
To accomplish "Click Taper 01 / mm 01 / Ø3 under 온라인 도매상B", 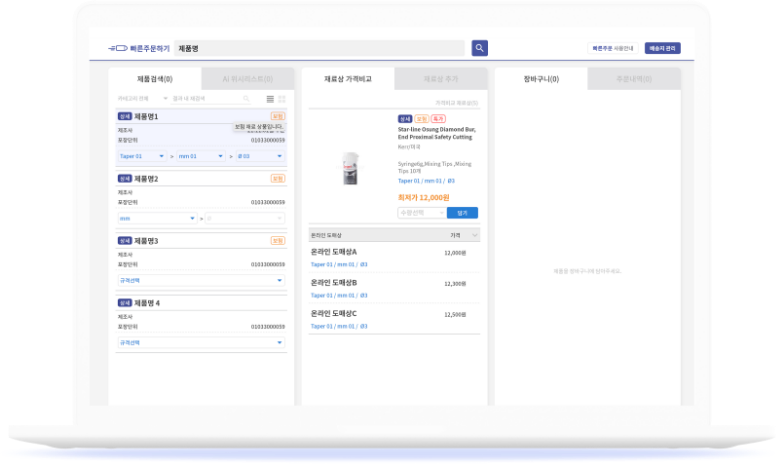I will point(339,295).
